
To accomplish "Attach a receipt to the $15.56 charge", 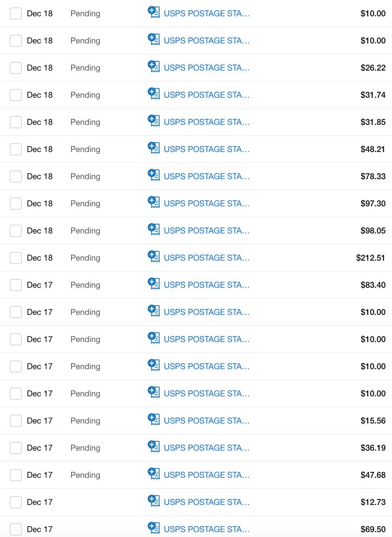I will coord(154,419).
